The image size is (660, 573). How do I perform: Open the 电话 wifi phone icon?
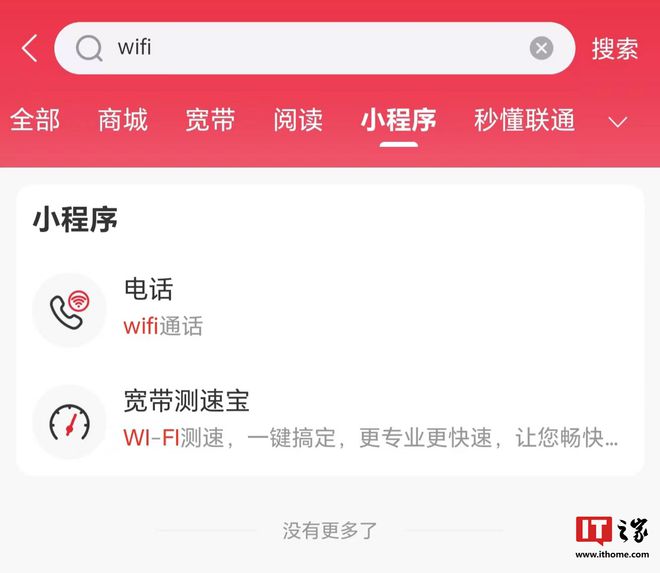[69, 310]
